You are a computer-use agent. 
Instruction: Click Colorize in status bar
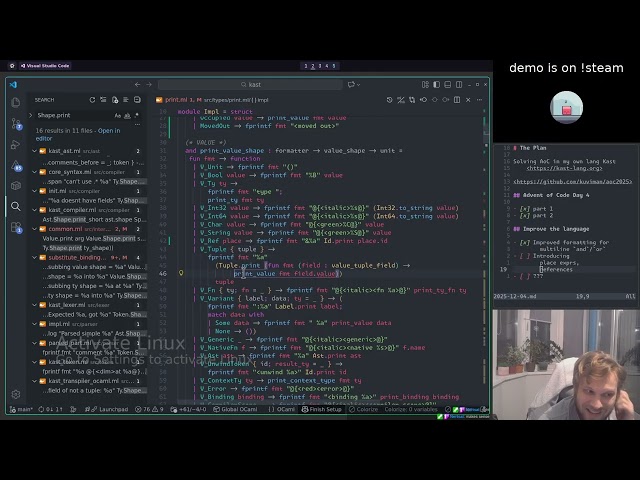coord(364,409)
